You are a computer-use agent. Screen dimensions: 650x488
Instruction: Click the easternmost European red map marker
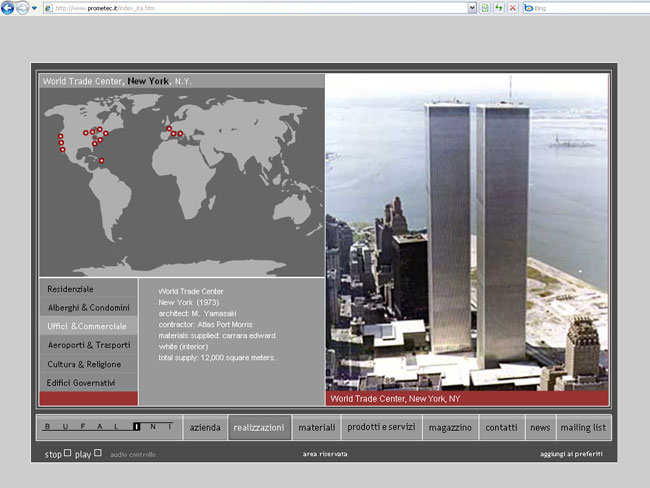(180, 134)
